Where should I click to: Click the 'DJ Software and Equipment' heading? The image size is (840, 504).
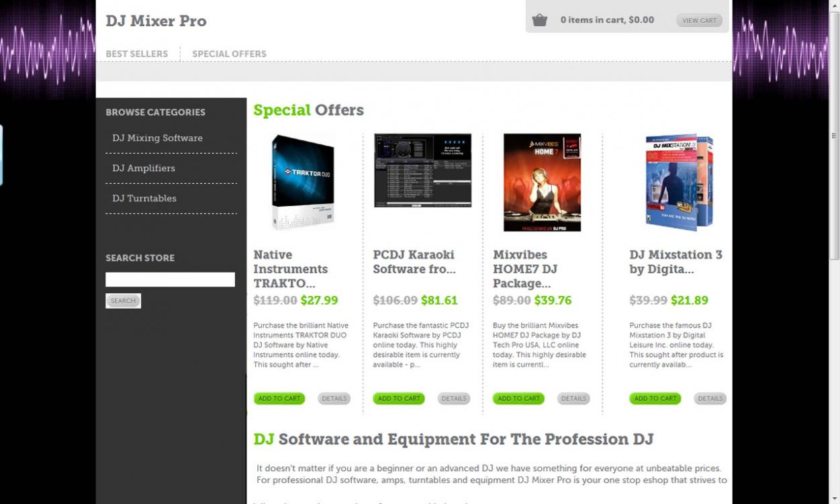click(453, 440)
